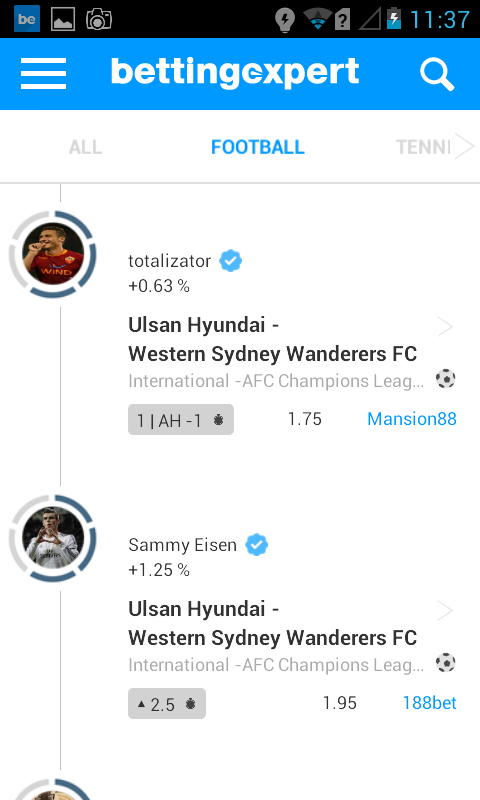Switch to the ALL tab
The height and width of the screenshot is (800, 480).
pyautogui.click(x=86, y=147)
